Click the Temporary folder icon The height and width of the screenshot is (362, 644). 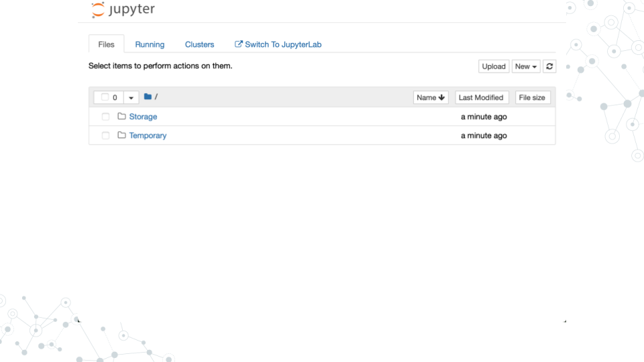point(121,135)
